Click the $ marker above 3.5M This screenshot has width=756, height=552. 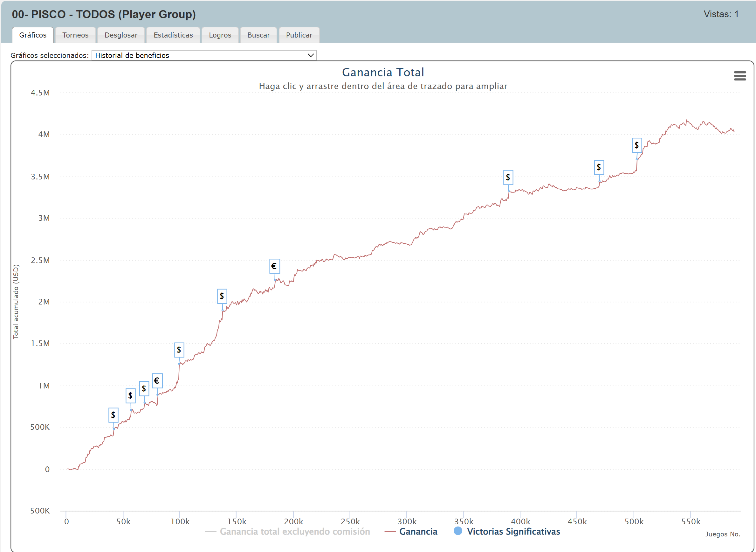508,178
